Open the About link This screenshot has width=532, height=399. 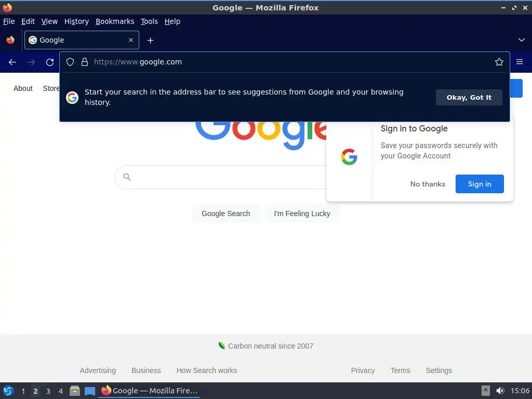23,88
